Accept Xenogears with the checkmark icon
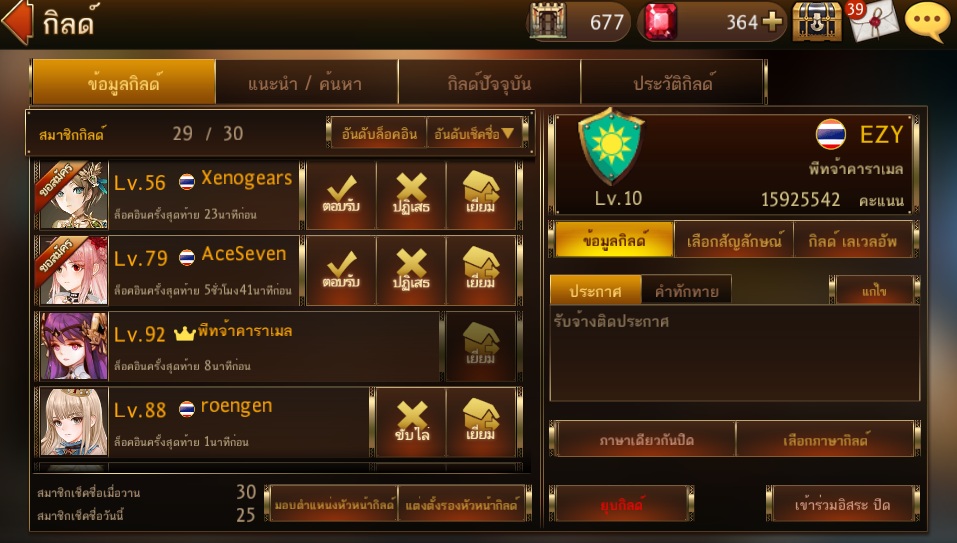This screenshot has height=543, width=957. click(341, 195)
